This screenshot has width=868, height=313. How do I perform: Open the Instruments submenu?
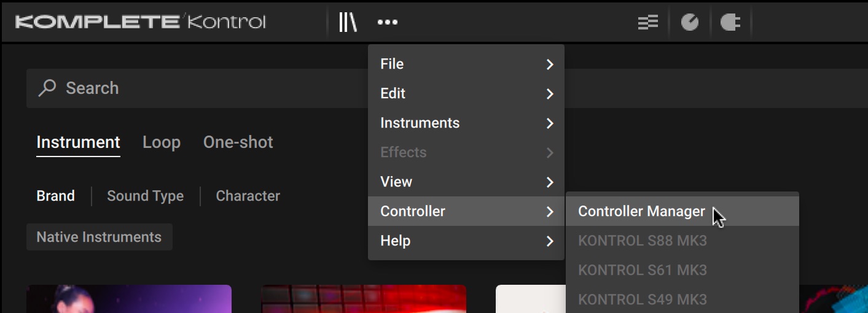[x=466, y=123]
